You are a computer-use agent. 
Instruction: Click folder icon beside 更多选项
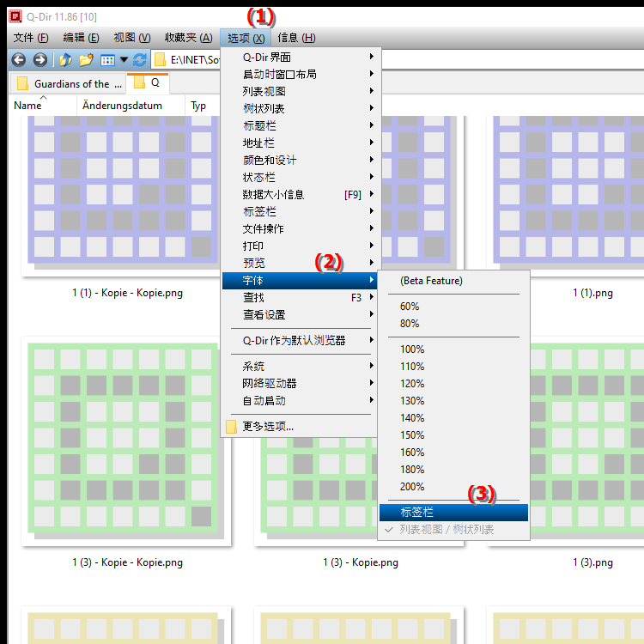pos(231,426)
